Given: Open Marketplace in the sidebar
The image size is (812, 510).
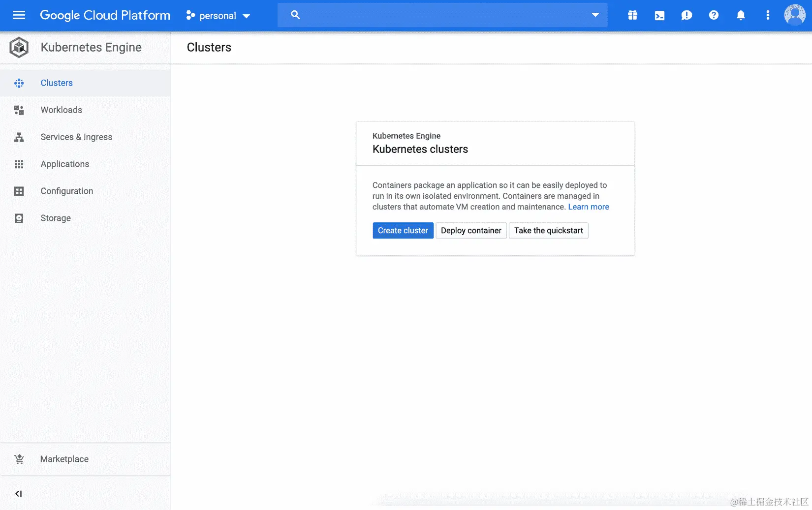Looking at the screenshot, I should coord(85,459).
